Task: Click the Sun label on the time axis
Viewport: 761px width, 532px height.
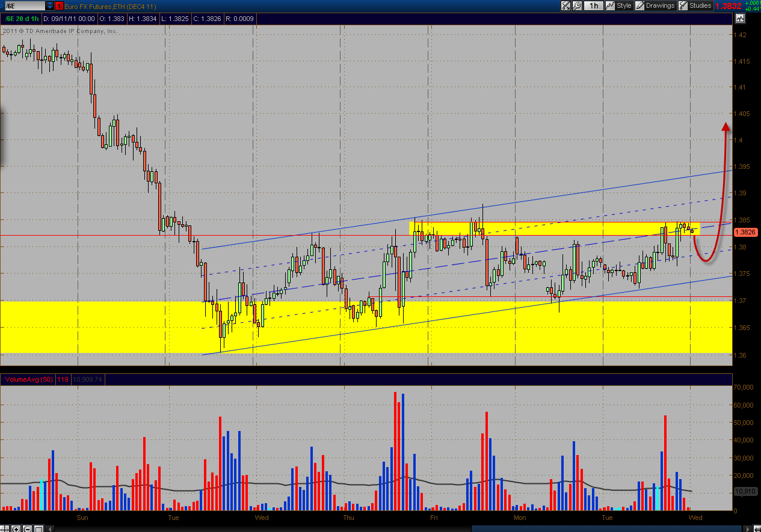Action: [x=82, y=518]
